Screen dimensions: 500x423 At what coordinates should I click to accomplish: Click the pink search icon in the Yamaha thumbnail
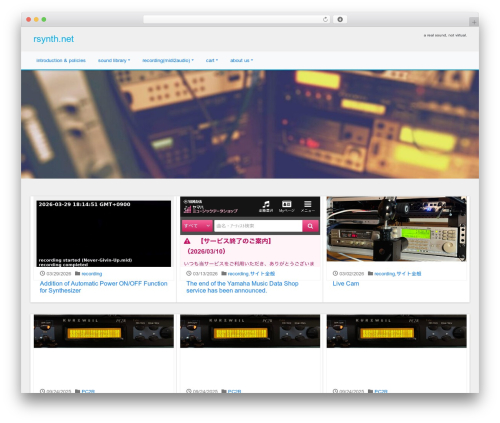(310, 226)
